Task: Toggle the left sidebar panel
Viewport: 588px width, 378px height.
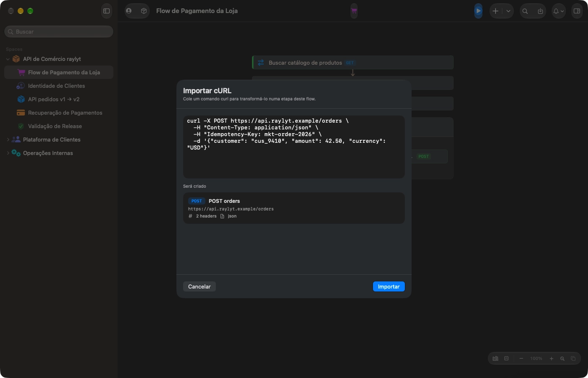Action: pos(107,11)
